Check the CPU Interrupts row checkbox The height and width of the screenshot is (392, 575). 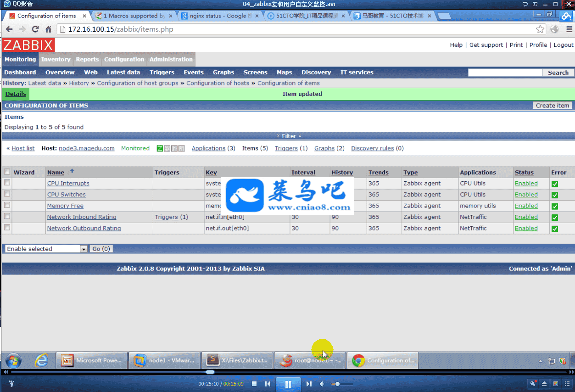(7, 183)
